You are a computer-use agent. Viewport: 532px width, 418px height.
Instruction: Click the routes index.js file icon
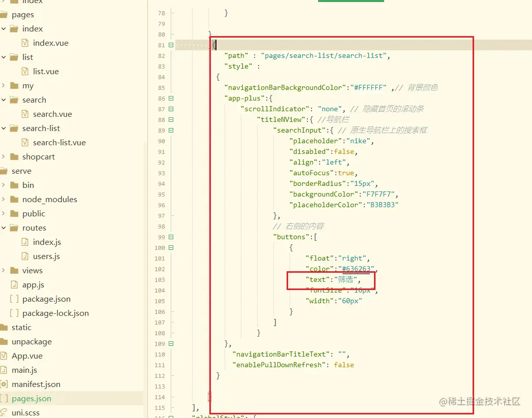tap(25, 242)
